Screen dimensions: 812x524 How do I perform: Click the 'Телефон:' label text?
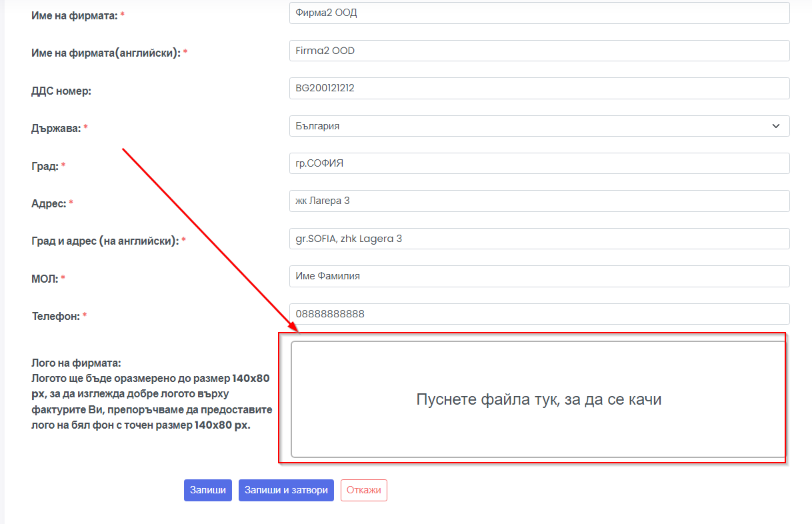[56, 316]
